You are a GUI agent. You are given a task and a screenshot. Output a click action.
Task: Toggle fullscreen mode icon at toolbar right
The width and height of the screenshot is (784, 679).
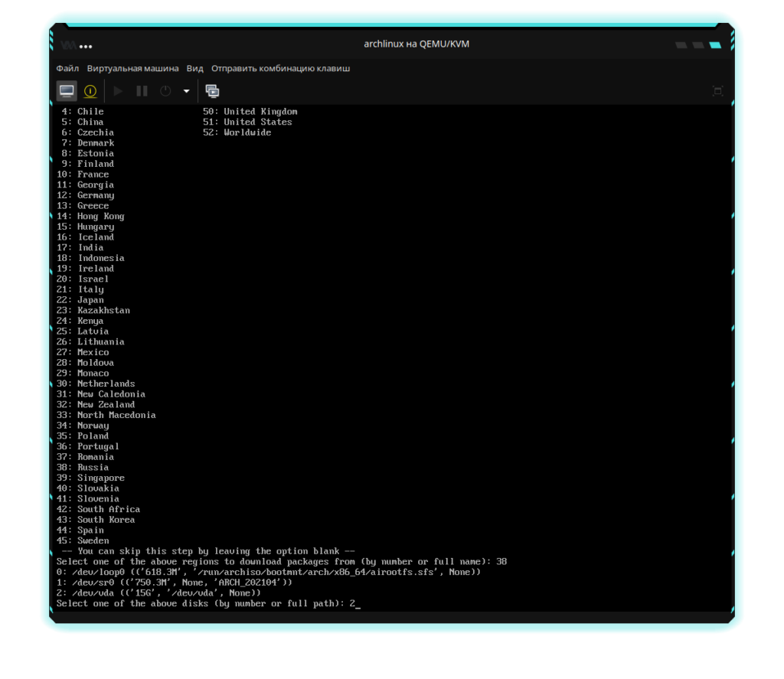[x=717, y=91]
